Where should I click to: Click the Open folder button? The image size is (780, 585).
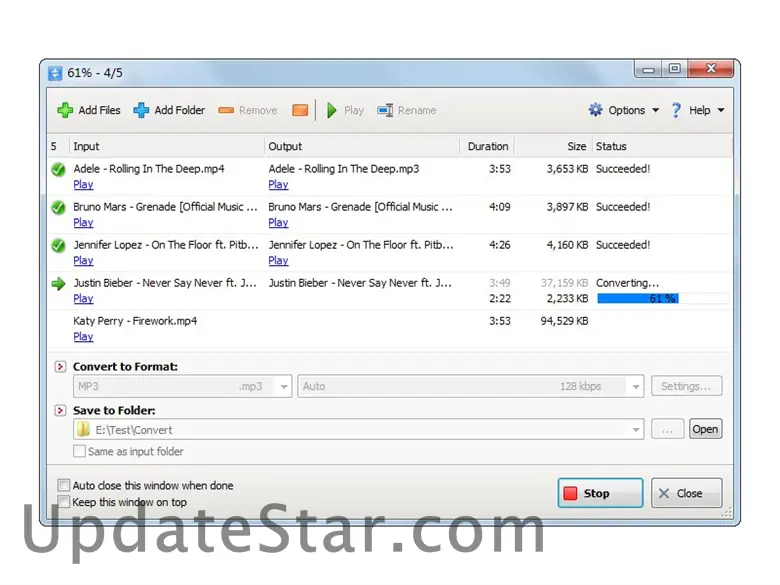pos(705,429)
